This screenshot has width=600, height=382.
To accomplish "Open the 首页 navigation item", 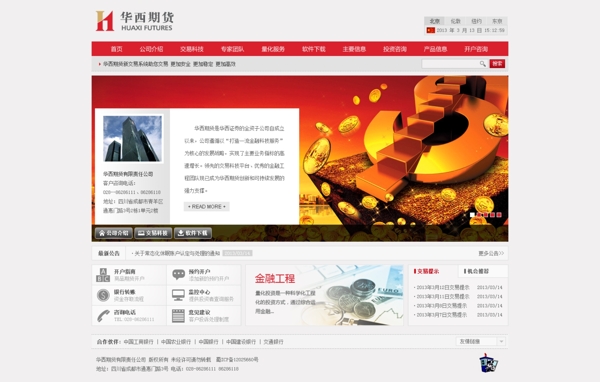I will point(116,49).
